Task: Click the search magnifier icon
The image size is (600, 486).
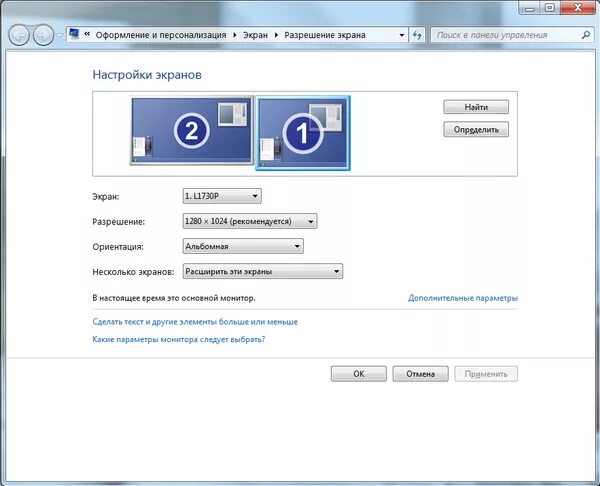Action: (x=585, y=35)
